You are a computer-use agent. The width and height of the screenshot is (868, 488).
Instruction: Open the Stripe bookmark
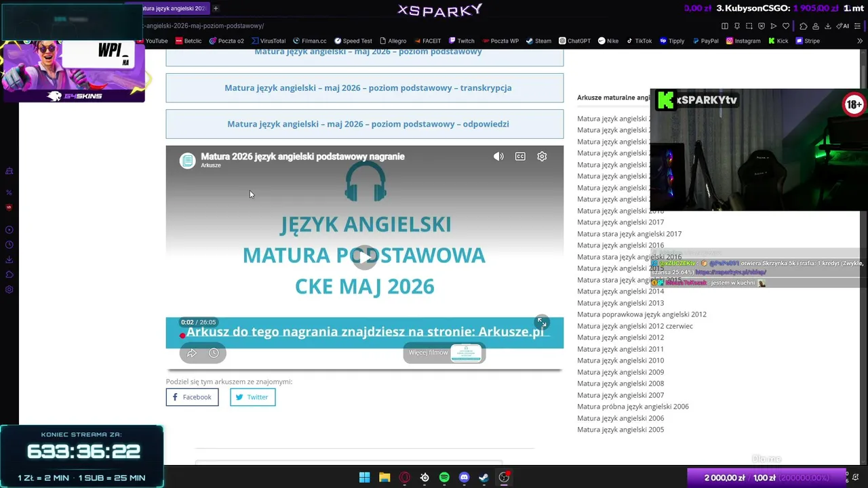(x=808, y=41)
